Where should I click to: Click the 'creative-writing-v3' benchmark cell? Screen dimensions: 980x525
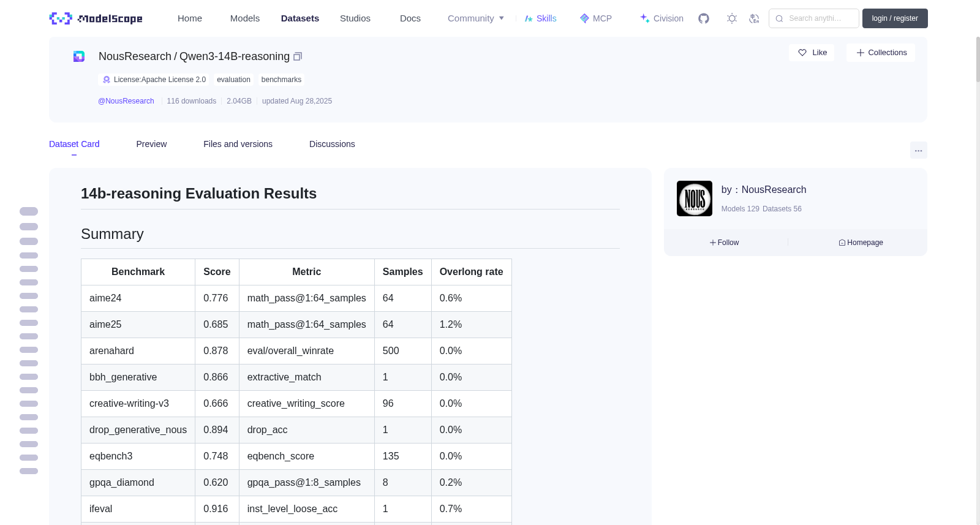tap(138, 404)
